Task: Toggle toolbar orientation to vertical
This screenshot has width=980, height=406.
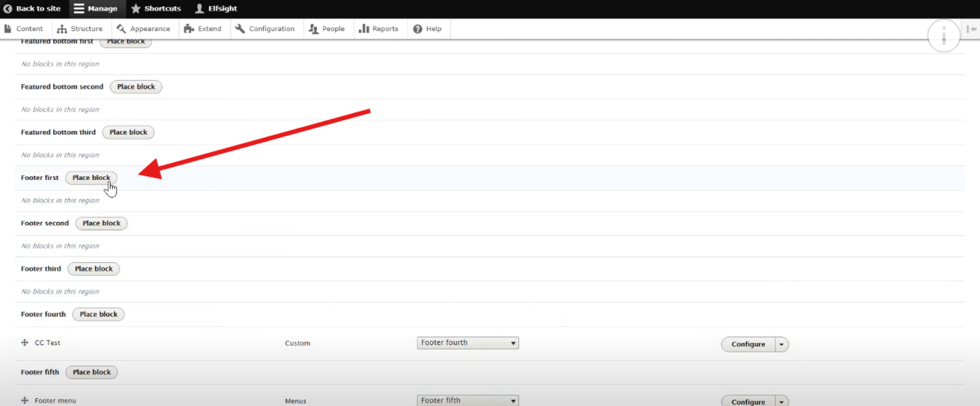Action: [971, 29]
